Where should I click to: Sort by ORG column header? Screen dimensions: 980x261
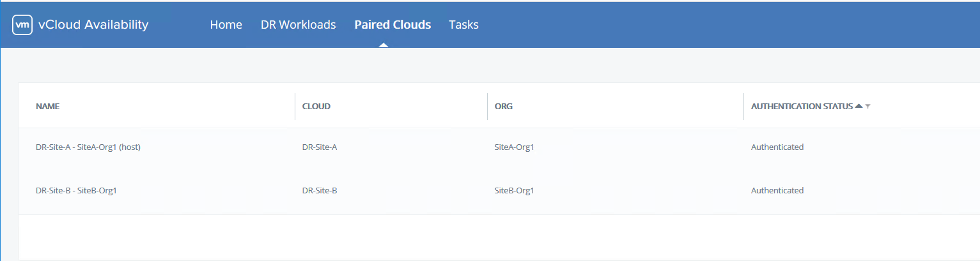(x=504, y=107)
